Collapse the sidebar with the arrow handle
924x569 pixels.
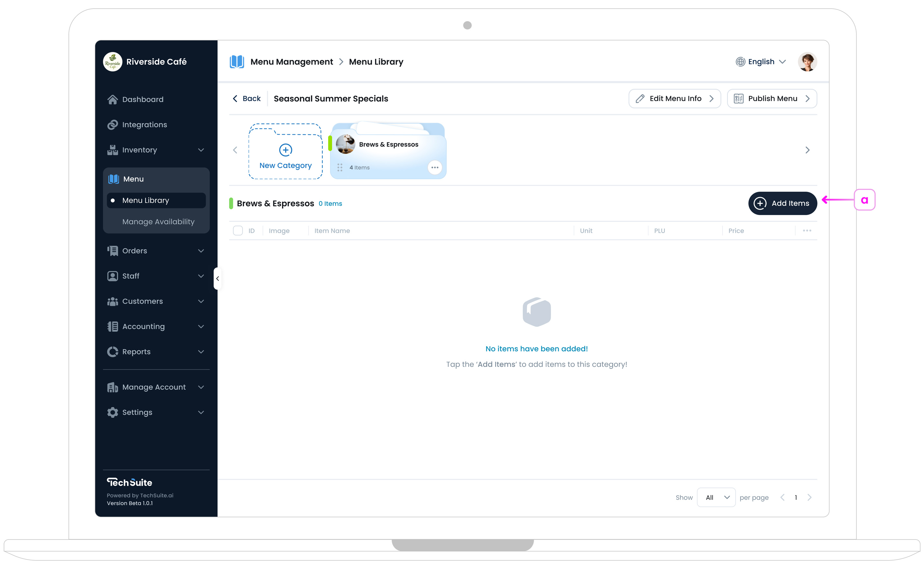click(x=217, y=279)
